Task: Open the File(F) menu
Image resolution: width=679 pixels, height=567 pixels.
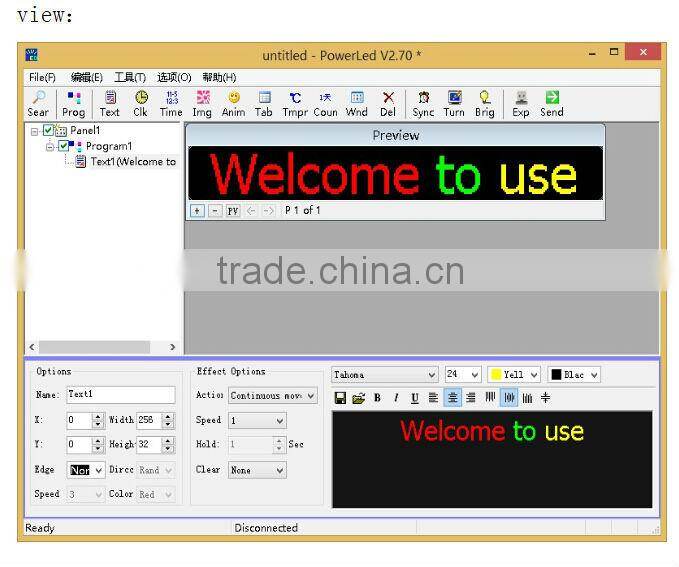Action: click(43, 77)
